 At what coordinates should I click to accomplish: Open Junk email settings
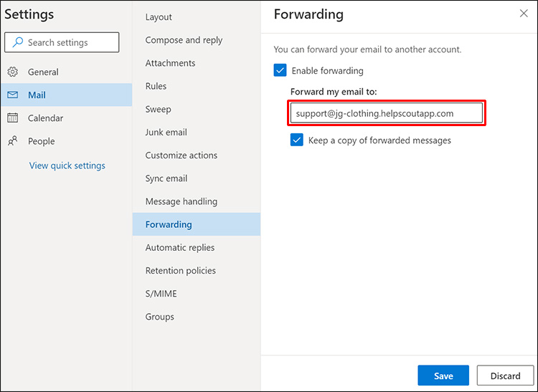[x=166, y=132]
